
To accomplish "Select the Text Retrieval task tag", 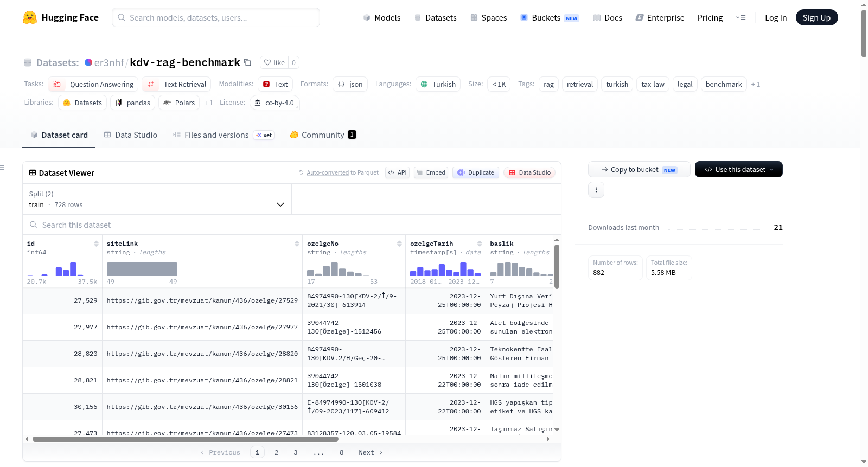I will [177, 84].
